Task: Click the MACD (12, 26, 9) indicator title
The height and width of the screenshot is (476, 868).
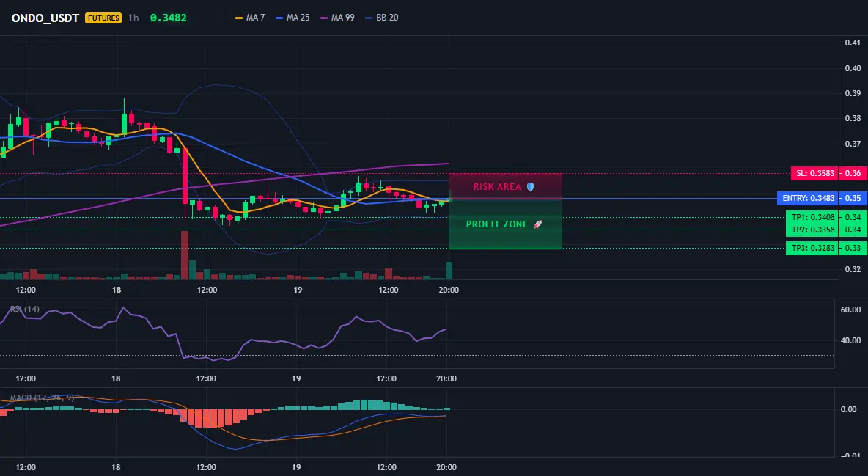Action: point(42,398)
